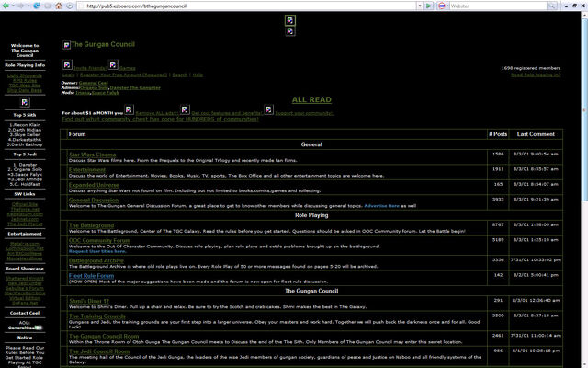Viewport: 588px width, 368px height.
Task: Open the Expanded Universe forum
Action: pyautogui.click(x=94, y=185)
